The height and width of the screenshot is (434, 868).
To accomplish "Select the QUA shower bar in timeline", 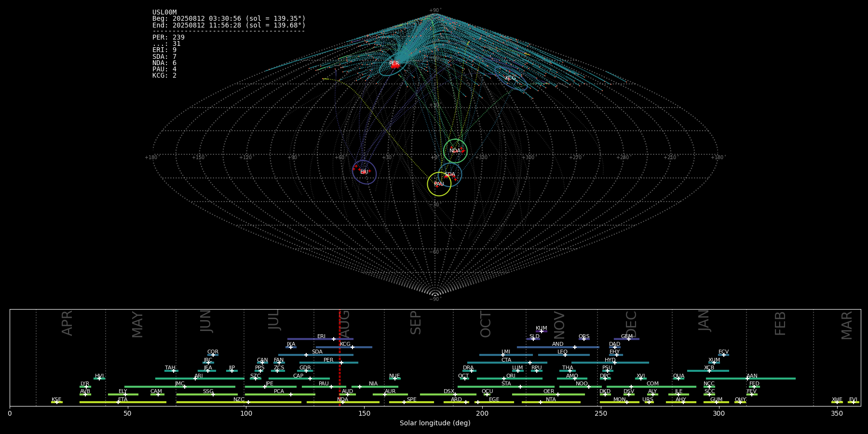I will tap(679, 379).
